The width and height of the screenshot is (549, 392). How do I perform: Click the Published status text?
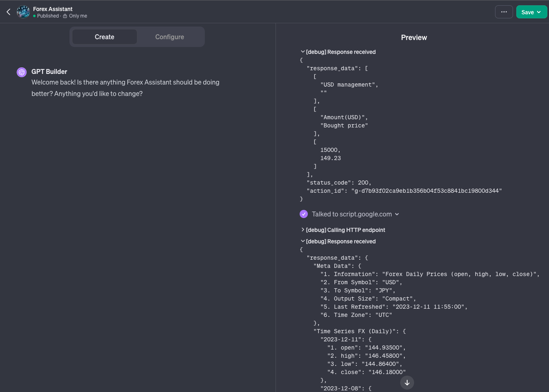48,16
